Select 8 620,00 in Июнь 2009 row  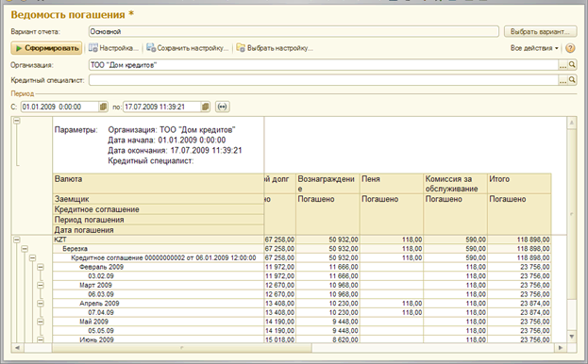[x=328, y=339]
